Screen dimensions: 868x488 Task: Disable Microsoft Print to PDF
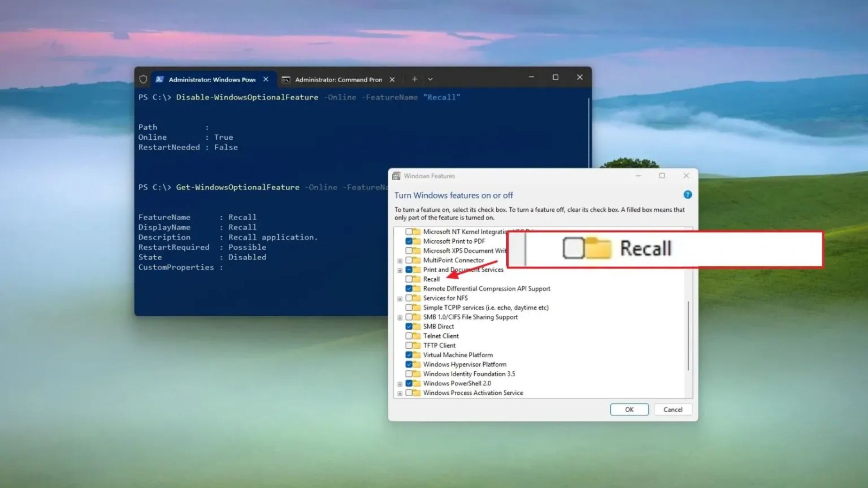click(409, 241)
